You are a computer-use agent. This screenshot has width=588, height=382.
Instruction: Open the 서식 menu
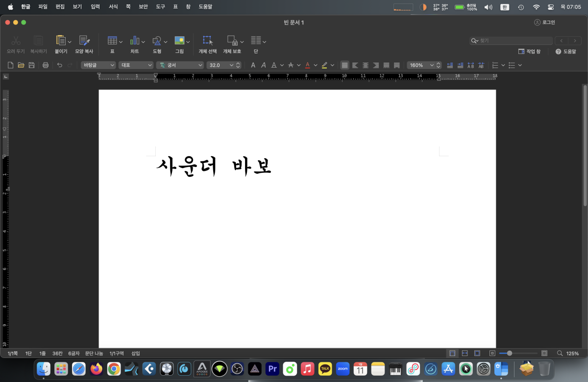pyautogui.click(x=113, y=7)
